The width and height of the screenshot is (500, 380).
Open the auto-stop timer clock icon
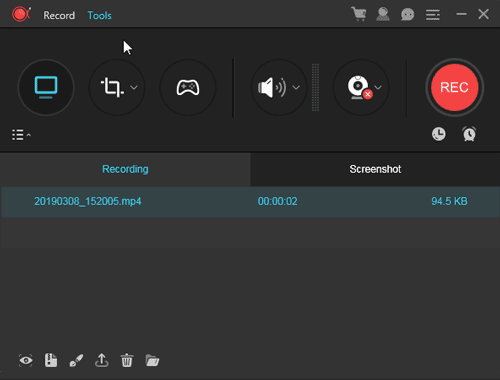439,134
